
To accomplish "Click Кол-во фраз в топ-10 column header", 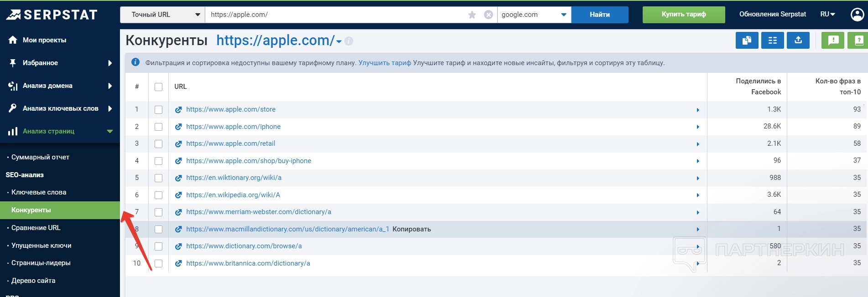I will 837,87.
